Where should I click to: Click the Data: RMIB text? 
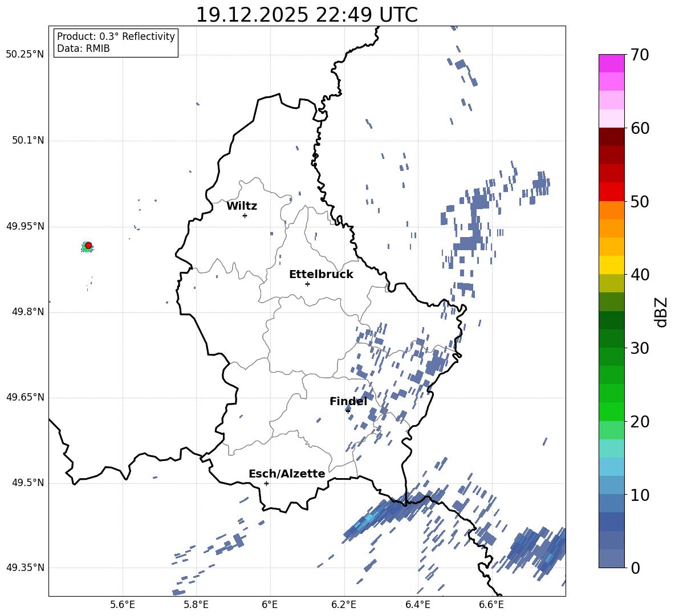[x=83, y=48]
